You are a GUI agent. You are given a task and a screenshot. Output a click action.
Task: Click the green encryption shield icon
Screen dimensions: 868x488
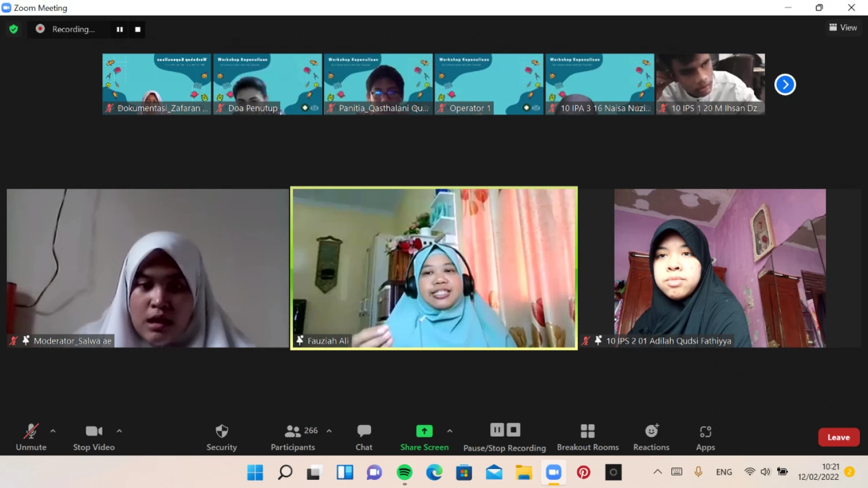14,29
